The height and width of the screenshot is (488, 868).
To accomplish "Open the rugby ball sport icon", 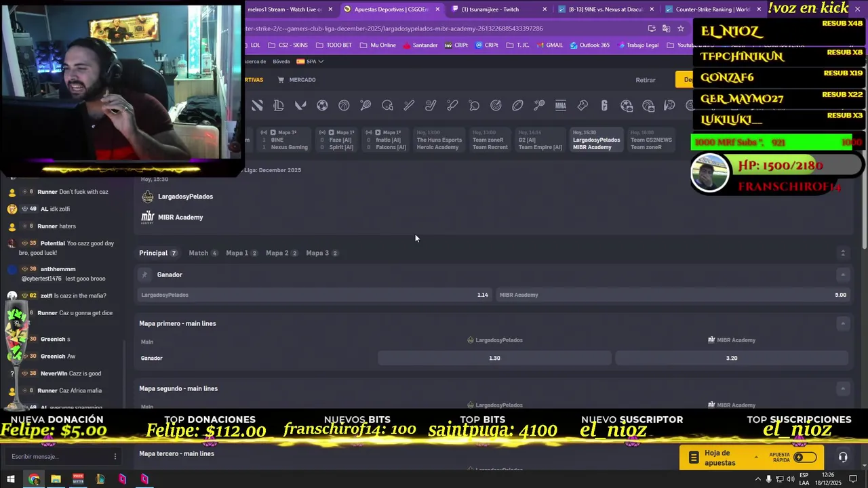I will pos(517,105).
